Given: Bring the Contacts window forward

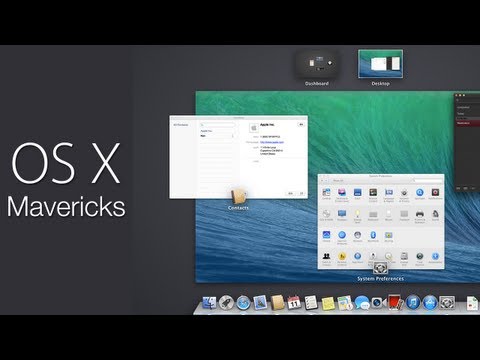Looking at the screenshot, I should [x=238, y=157].
